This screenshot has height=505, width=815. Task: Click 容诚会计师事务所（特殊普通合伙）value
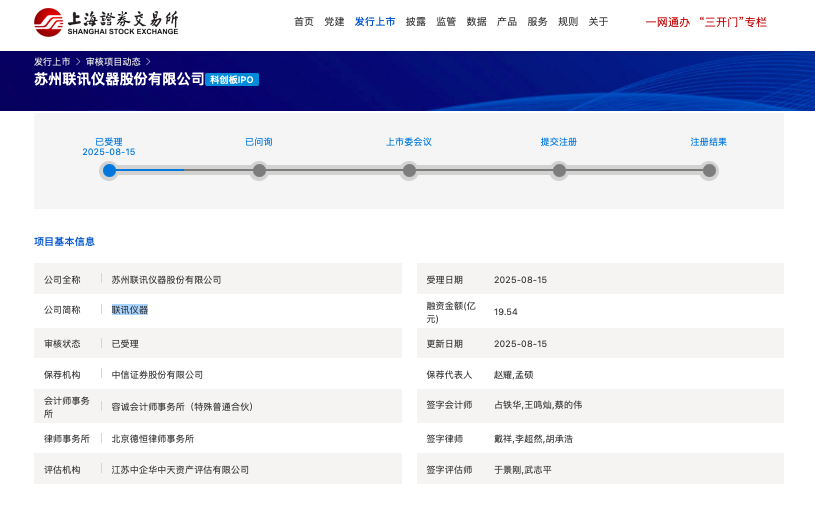[182, 407]
